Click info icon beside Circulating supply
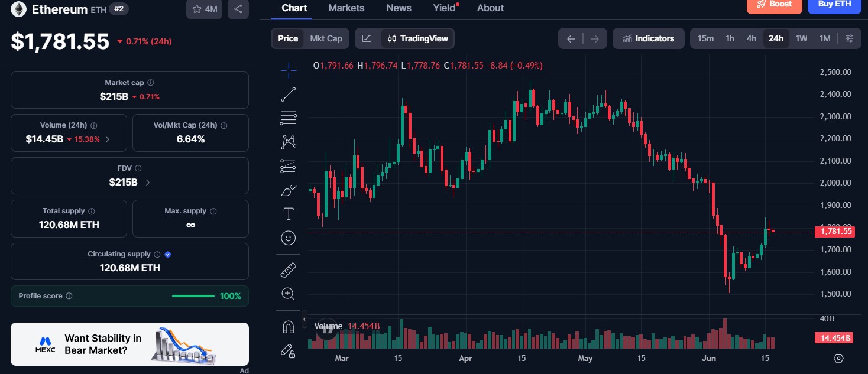The height and width of the screenshot is (374, 868). click(x=157, y=254)
